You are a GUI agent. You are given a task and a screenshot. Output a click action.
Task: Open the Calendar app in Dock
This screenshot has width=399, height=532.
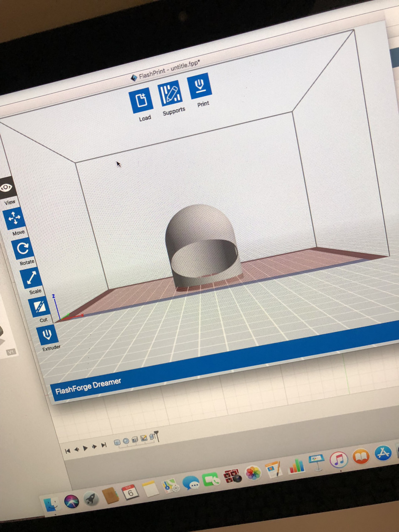130,493
